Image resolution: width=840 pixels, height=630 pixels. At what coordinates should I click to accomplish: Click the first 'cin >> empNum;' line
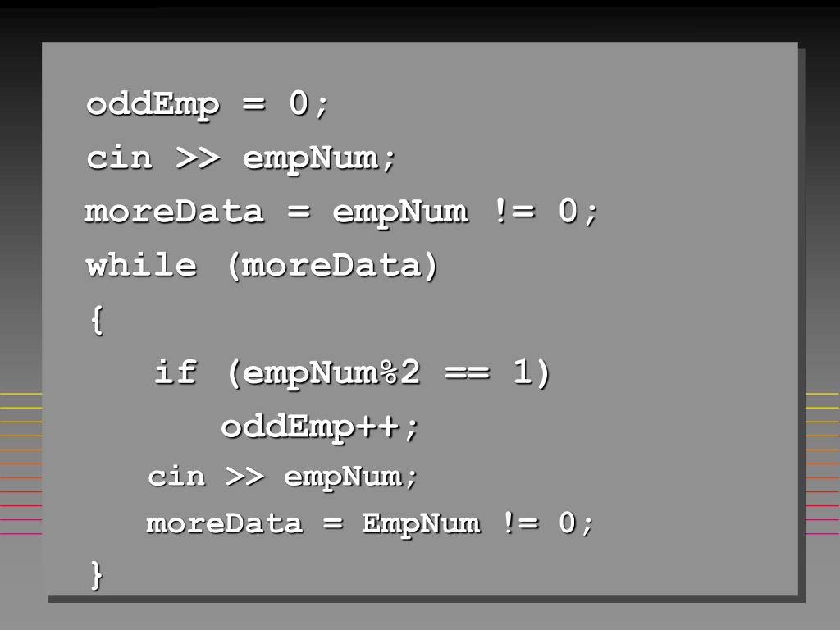pyautogui.click(x=240, y=158)
